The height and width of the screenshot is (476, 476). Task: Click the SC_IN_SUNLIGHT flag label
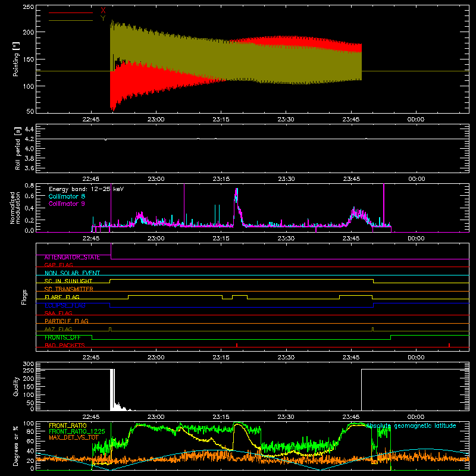coord(68,281)
